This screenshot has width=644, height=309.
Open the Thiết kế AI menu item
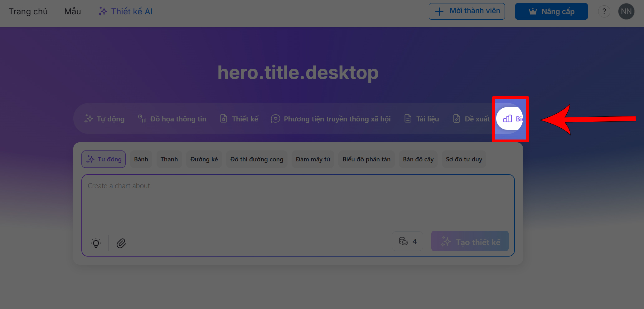(125, 12)
